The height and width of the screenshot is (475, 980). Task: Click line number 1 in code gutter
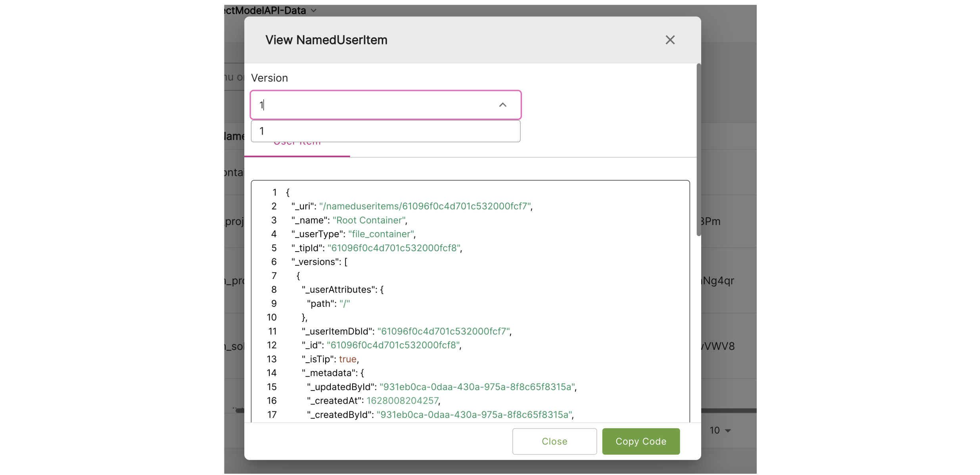coord(274,192)
